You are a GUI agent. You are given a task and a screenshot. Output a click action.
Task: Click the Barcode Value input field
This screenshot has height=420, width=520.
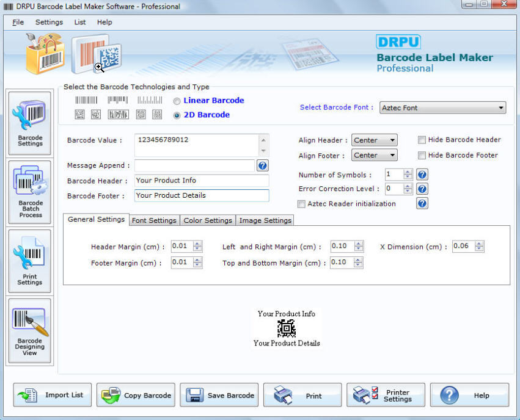(196, 145)
